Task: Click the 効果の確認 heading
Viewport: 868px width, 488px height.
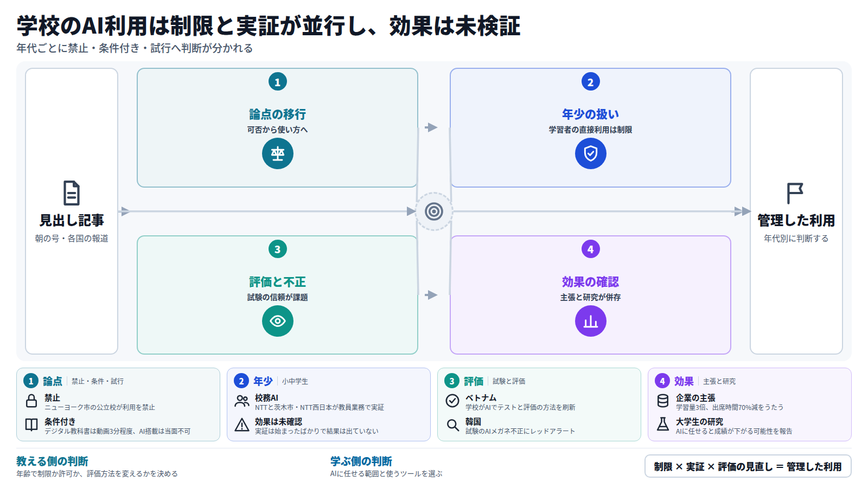Action: (x=591, y=282)
